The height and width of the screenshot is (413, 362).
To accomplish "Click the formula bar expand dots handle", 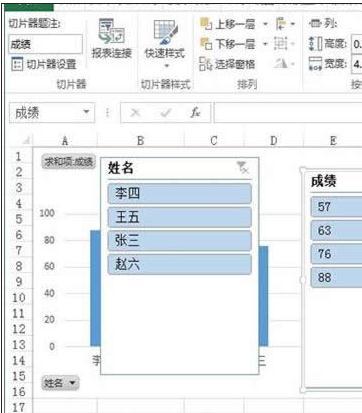I will coord(107,113).
